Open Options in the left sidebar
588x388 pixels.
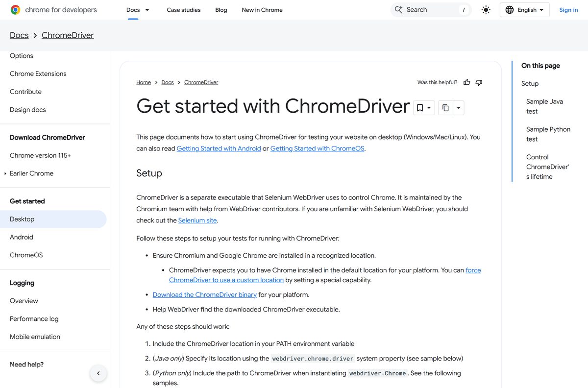point(22,56)
